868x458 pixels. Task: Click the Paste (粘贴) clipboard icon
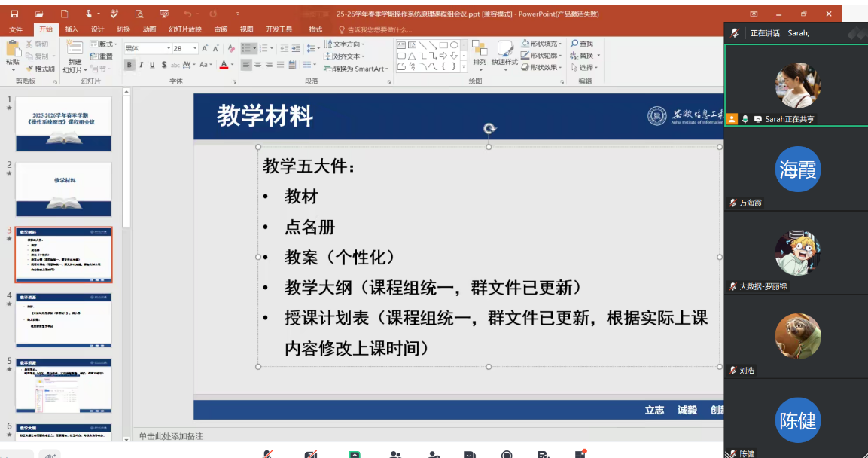coord(12,52)
